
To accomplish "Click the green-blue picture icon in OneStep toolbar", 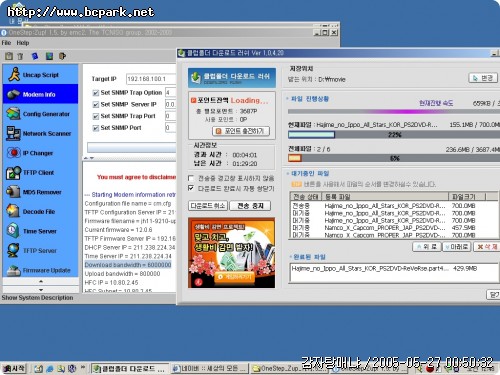I will [49, 56].
